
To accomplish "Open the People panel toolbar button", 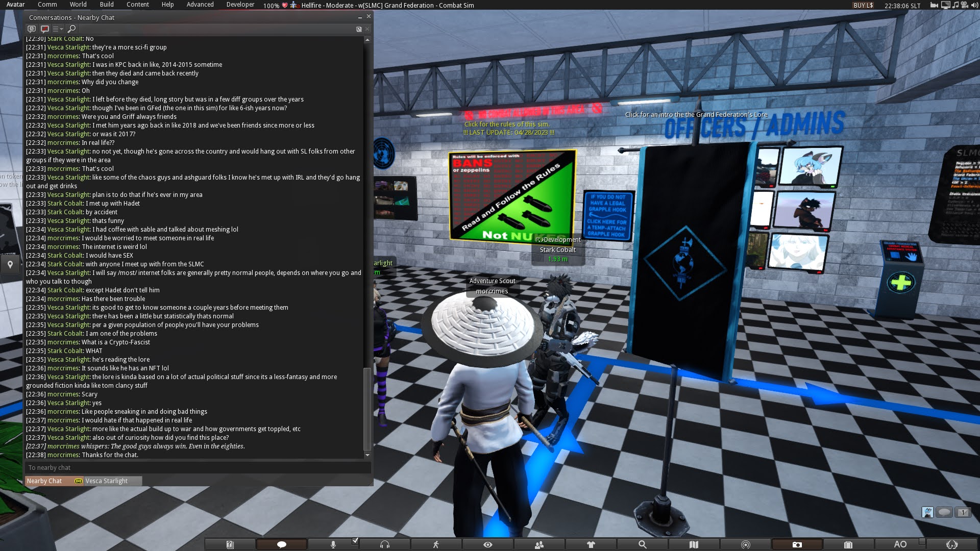I will click(x=539, y=544).
